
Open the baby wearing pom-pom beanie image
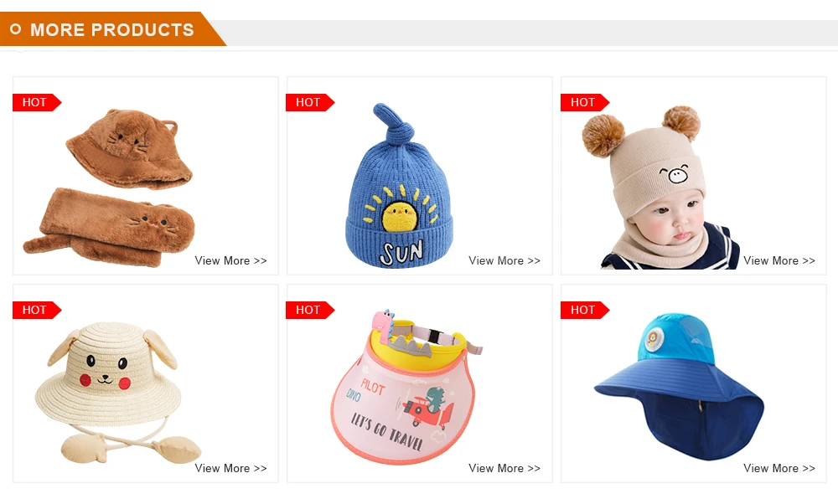661,187
